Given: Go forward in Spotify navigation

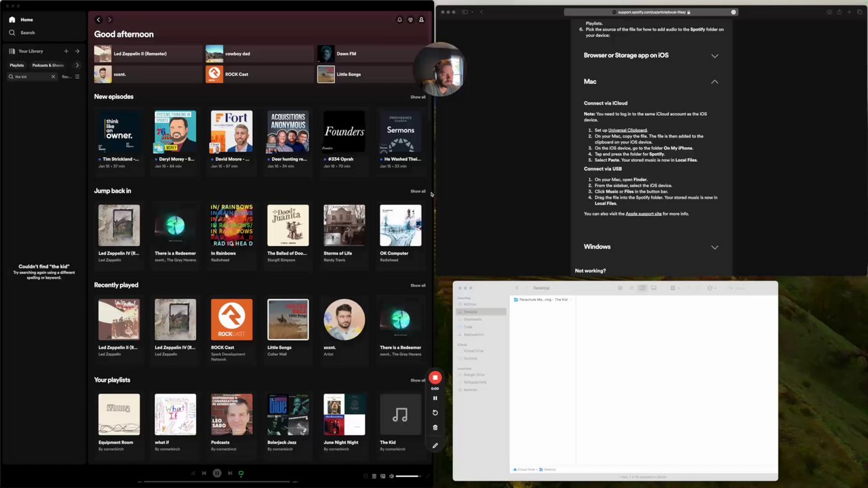Looking at the screenshot, I should [x=110, y=20].
